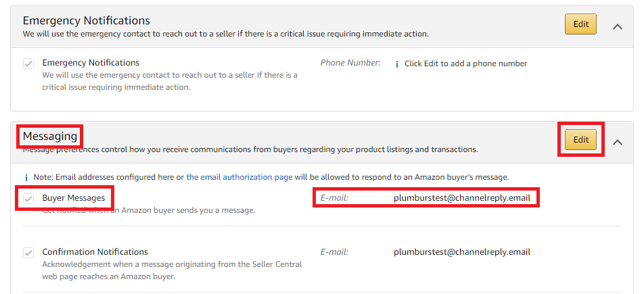The width and height of the screenshot is (644, 294).
Task: Click the Confirmation Notifications email address
Action: (462, 251)
